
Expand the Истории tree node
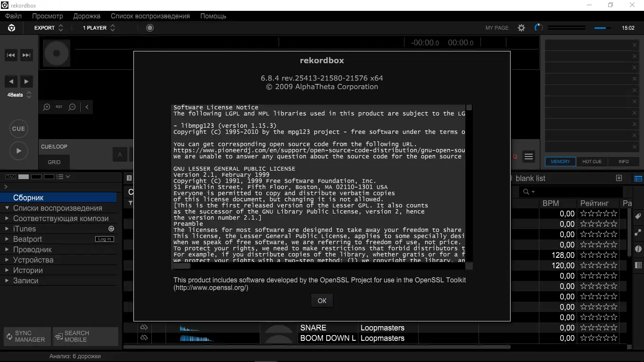(x=7, y=270)
